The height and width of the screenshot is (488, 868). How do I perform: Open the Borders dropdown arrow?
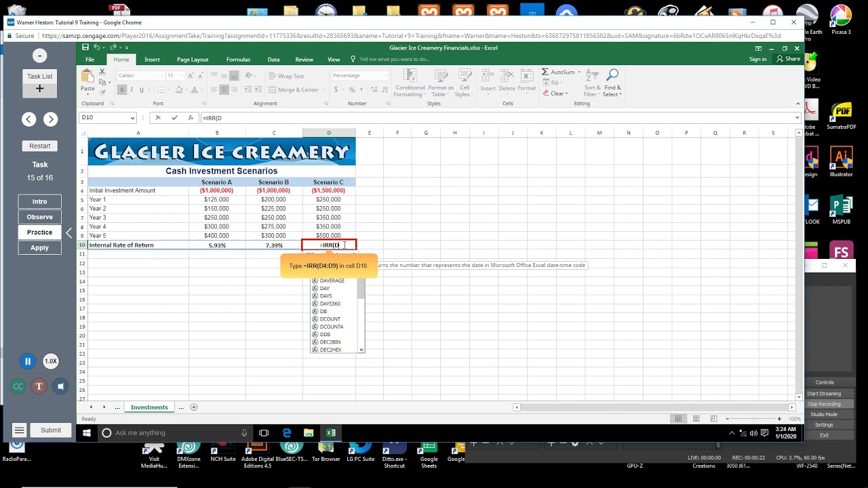[167, 89]
